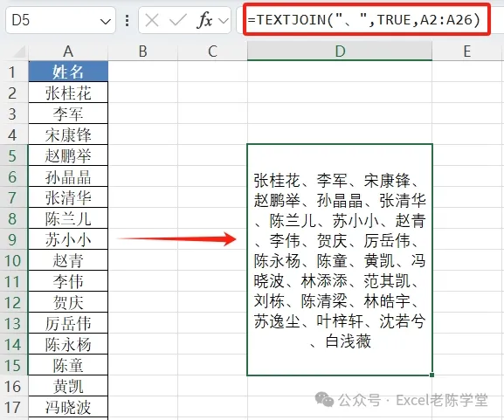This screenshot has height=420, width=504.
Task: Select cell containing 张桂花
Action: click(x=68, y=93)
